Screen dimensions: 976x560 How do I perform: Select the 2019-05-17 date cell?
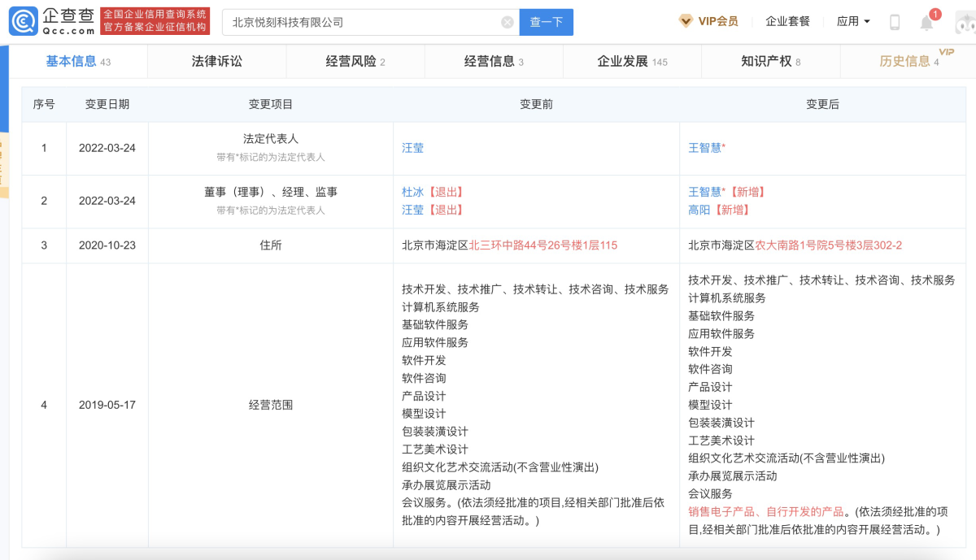107,404
